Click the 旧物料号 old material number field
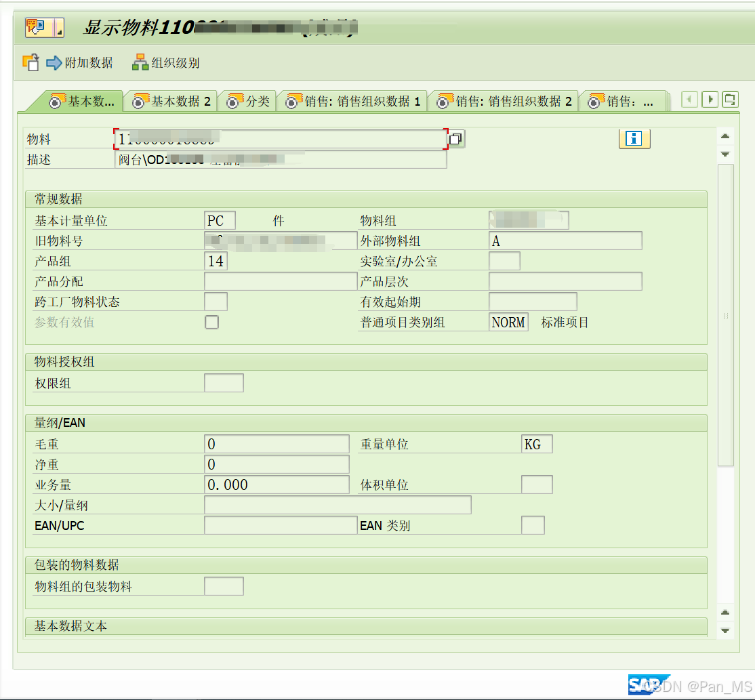 pyautogui.click(x=280, y=241)
